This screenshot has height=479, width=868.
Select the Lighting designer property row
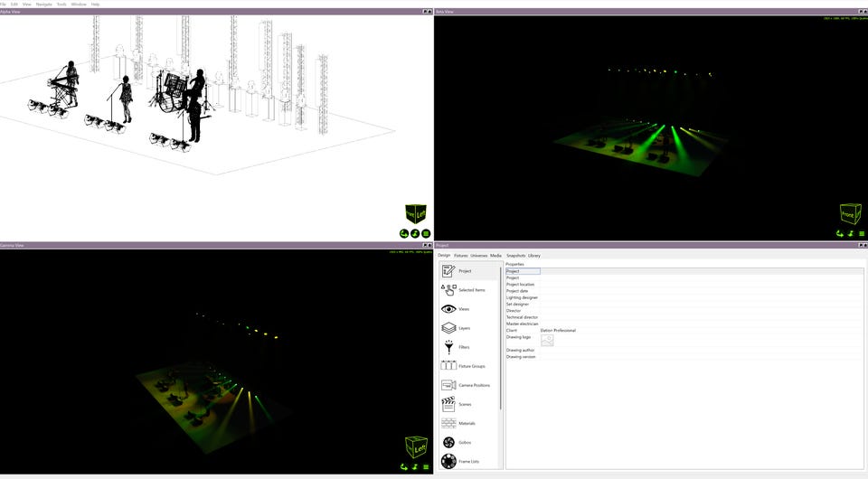pyautogui.click(x=684, y=297)
